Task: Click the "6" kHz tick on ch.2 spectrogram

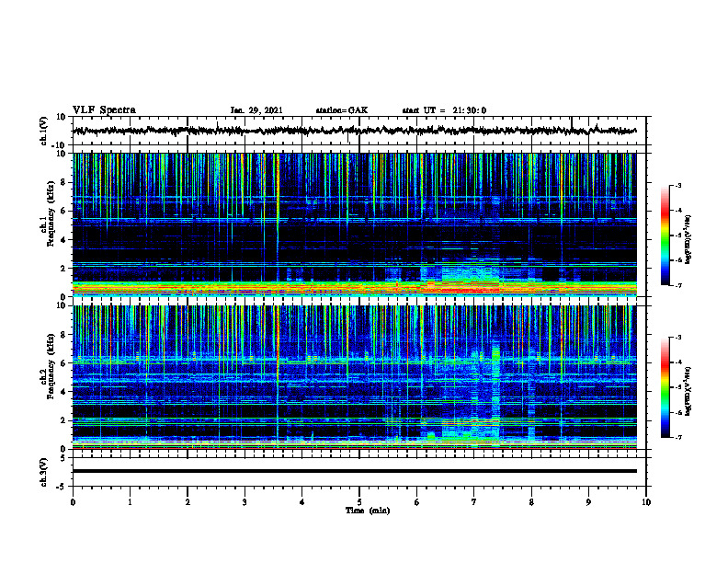Action: pyautogui.click(x=64, y=363)
